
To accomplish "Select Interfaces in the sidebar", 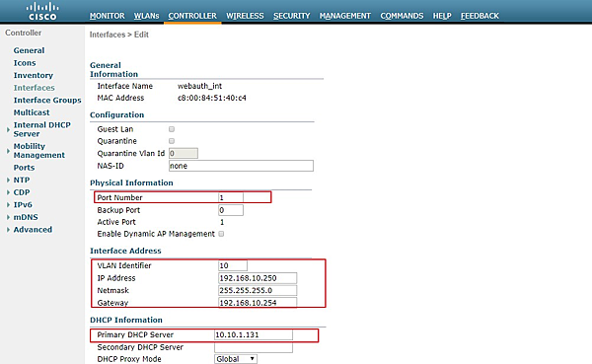I will (34, 88).
